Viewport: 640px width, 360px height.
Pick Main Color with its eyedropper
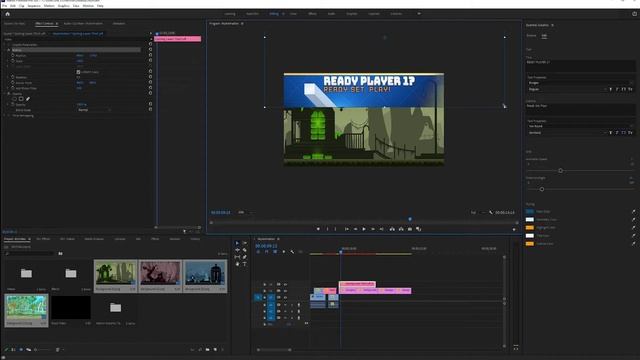(x=633, y=211)
